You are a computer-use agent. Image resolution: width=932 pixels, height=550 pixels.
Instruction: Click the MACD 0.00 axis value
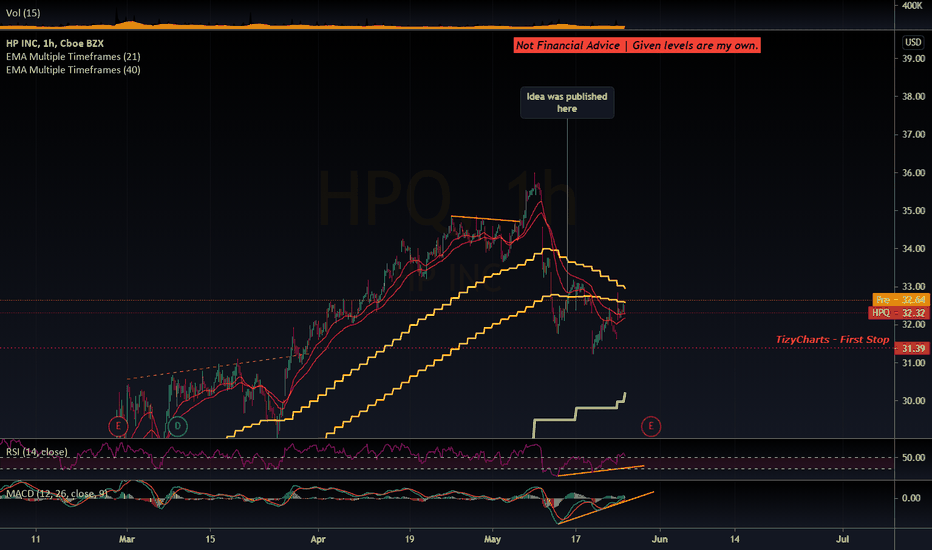911,498
